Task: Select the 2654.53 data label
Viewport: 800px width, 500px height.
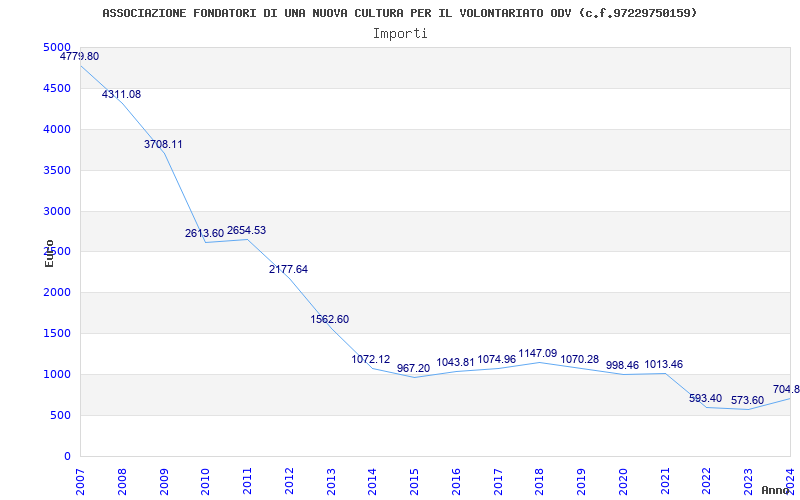Action: [x=246, y=231]
